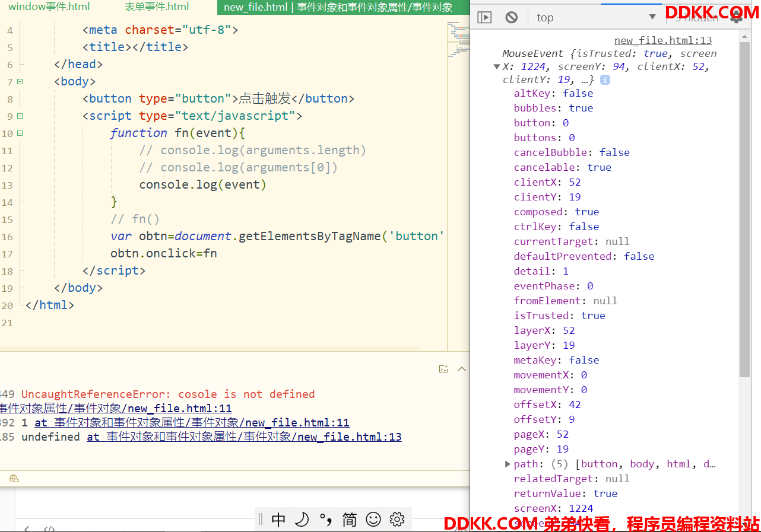Screen dimensions: 761x532
Task: Expand the path array entry
Action: pyautogui.click(x=508, y=464)
